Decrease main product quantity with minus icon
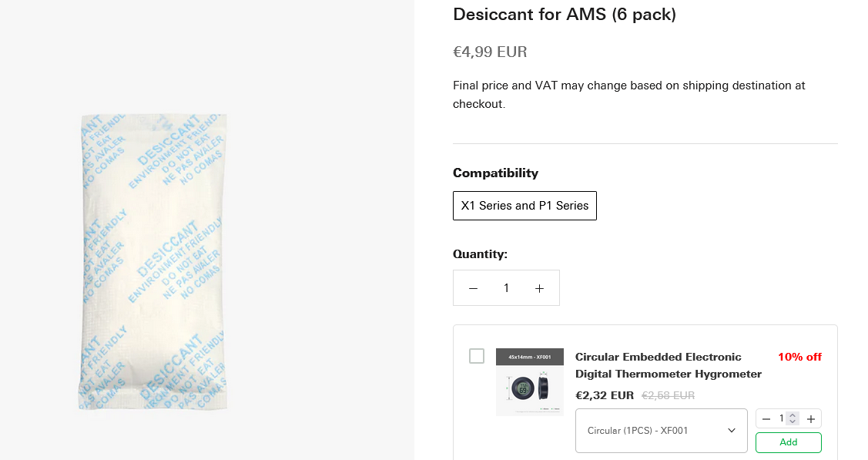868x460 pixels. [x=474, y=288]
